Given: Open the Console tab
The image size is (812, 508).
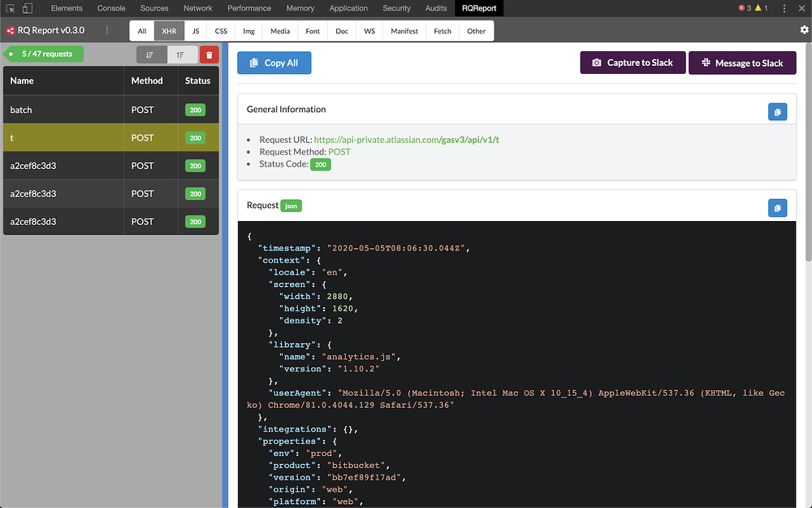Looking at the screenshot, I should coord(111,8).
